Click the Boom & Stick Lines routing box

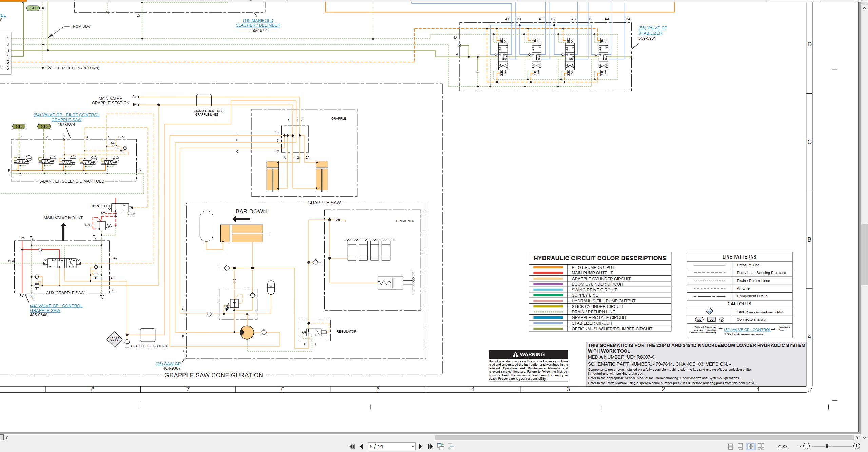coord(204,101)
